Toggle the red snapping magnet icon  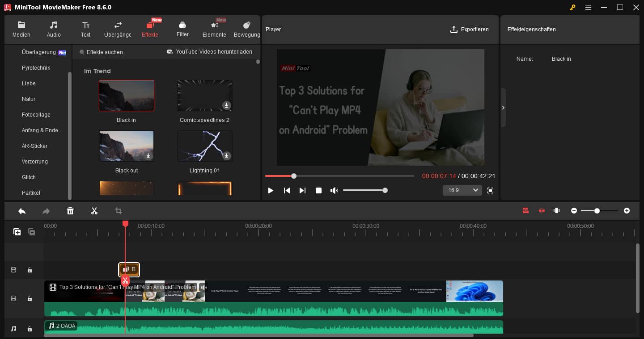point(525,210)
